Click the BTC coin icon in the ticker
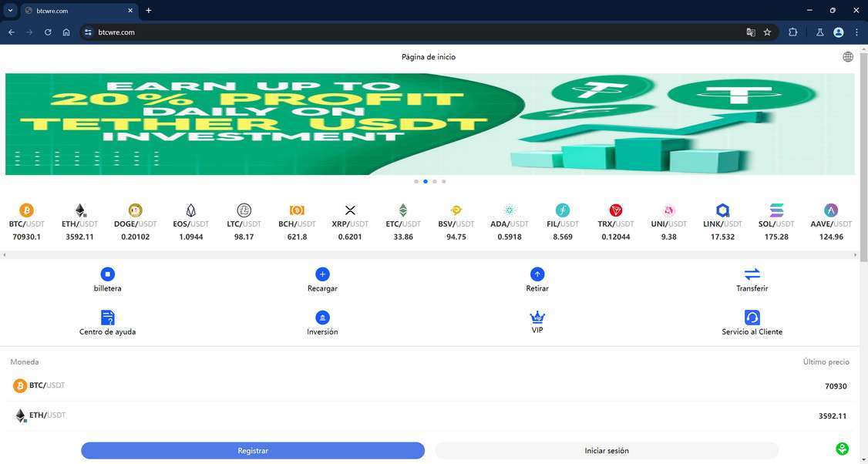This screenshot has width=868, height=464. pyautogui.click(x=26, y=209)
